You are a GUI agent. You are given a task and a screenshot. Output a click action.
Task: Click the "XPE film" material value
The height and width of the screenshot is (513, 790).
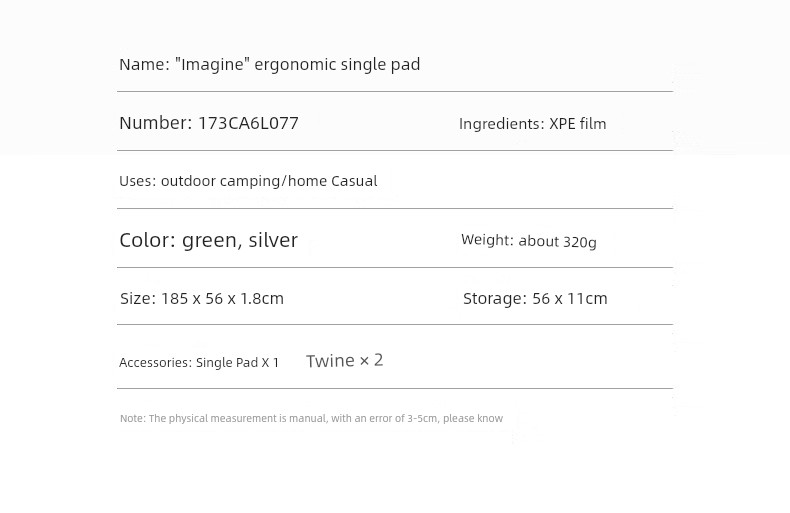pyautogui.click(x=578, y=123)
